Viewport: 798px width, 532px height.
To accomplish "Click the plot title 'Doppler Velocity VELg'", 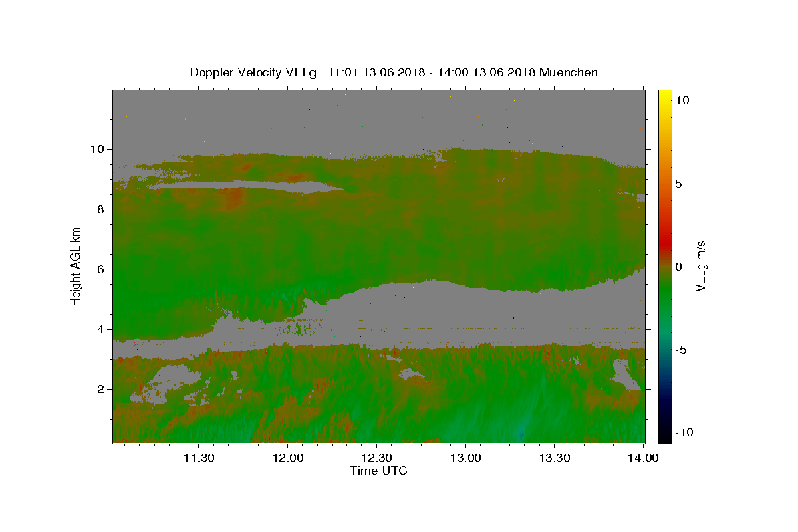I will coord(254,72).
